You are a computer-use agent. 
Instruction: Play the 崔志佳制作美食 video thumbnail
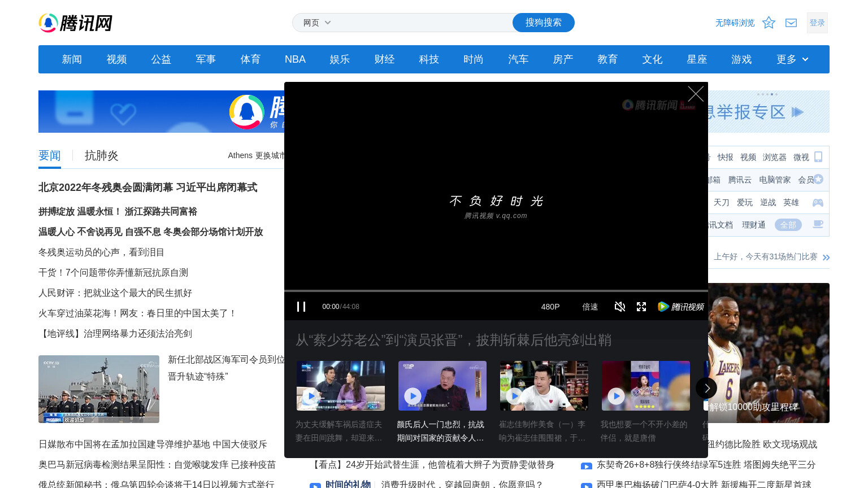coord(544,386)
